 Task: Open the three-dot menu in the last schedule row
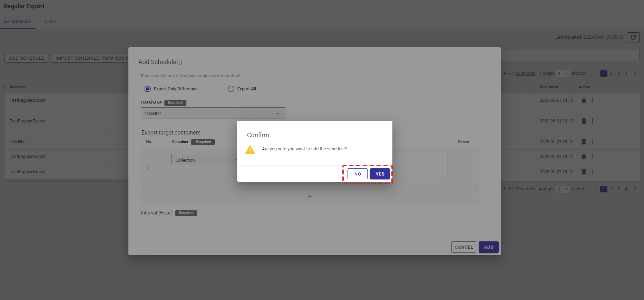point(592,172)
